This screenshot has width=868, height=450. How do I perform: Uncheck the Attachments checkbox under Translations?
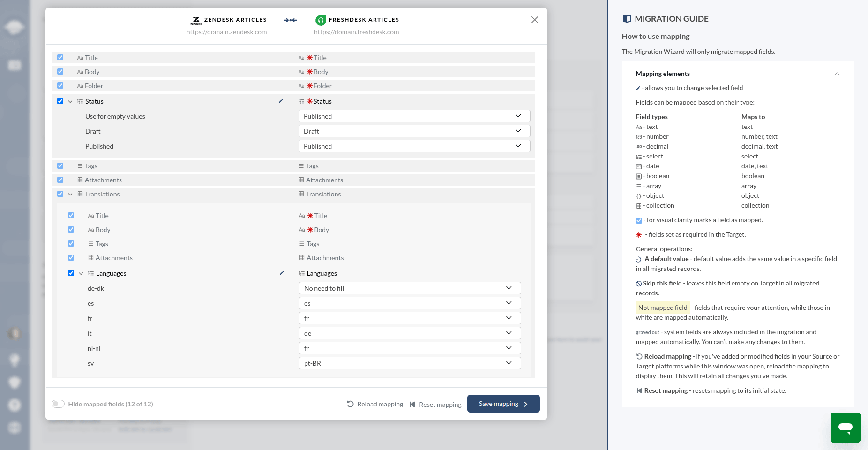point(71,257)
